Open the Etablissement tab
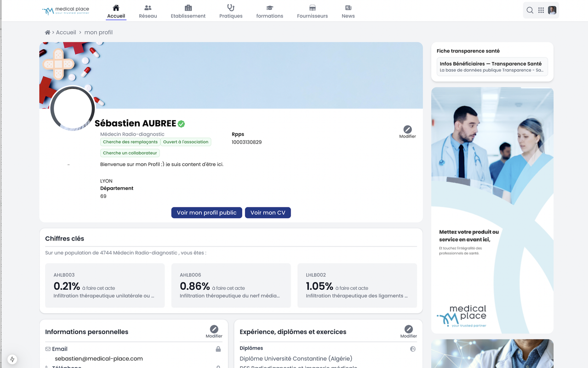This screenshot has height=368, width=588. [188, 11]
